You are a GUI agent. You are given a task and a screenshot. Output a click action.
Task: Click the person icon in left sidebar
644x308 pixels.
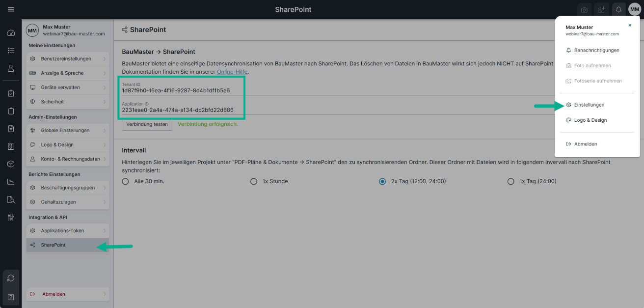[11, 68]
